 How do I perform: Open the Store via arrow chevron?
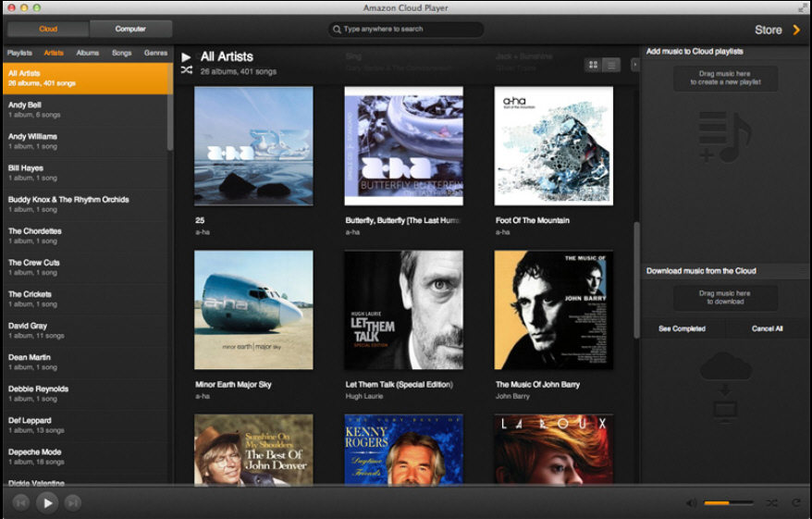coord(796,30)
